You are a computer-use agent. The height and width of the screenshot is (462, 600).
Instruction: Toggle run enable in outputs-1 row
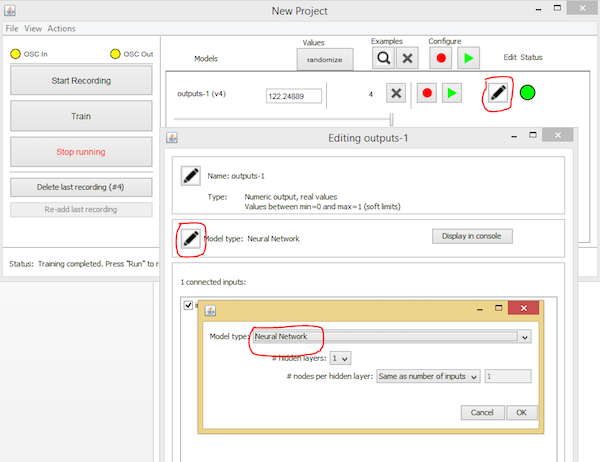pos(452,94)
